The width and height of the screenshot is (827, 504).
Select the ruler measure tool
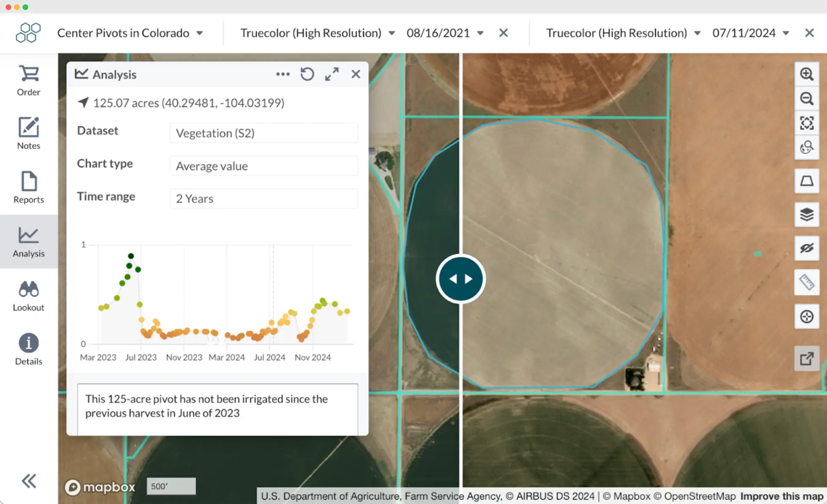coord(807,282)
